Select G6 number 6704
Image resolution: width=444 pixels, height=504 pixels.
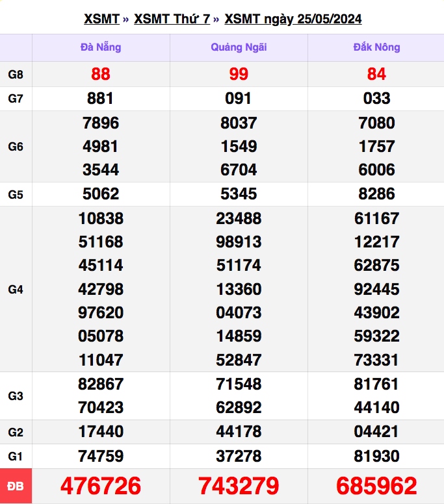239,170
